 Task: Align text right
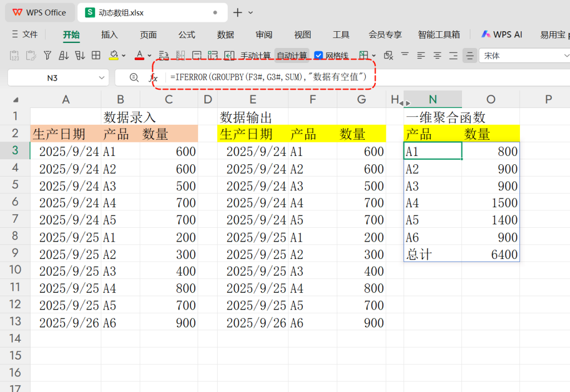(x=453, y=56)
